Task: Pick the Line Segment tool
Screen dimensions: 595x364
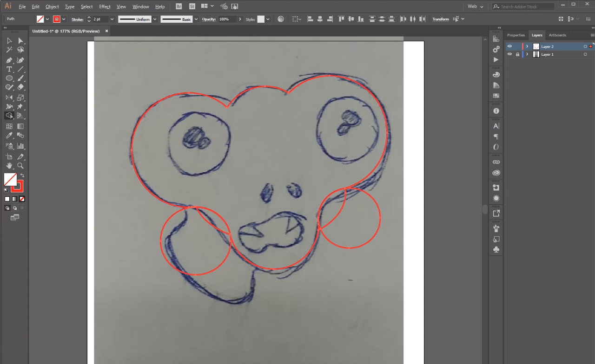Action: click(x=20, y=70)
